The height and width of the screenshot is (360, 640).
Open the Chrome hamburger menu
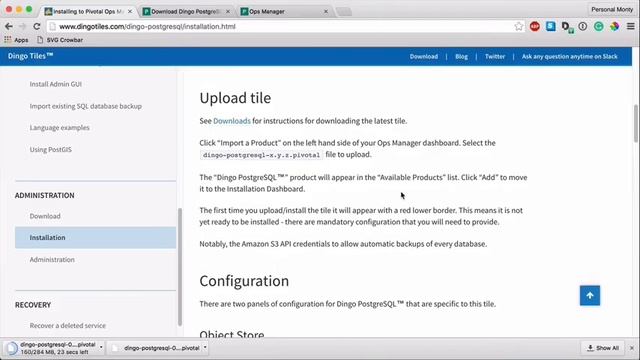631,27
